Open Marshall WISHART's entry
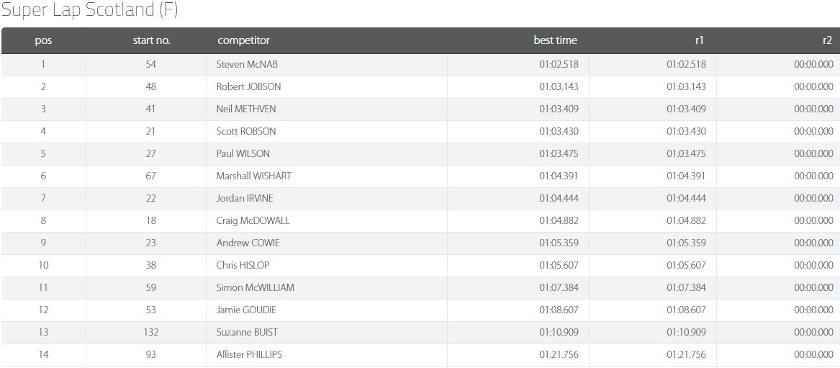Image resolution: width=840 pixels, height=368 pixels. [254, 176]
